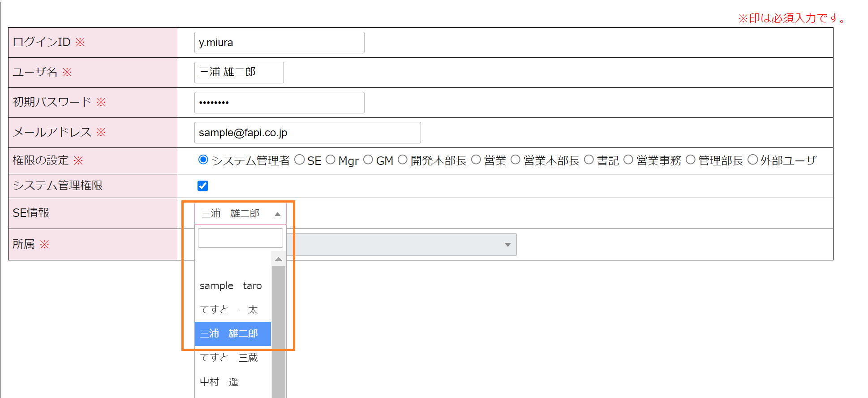Choose the Mgr role radio button
Image resolution: width=868 pixels, height=398 pixels.
(331, 160)
